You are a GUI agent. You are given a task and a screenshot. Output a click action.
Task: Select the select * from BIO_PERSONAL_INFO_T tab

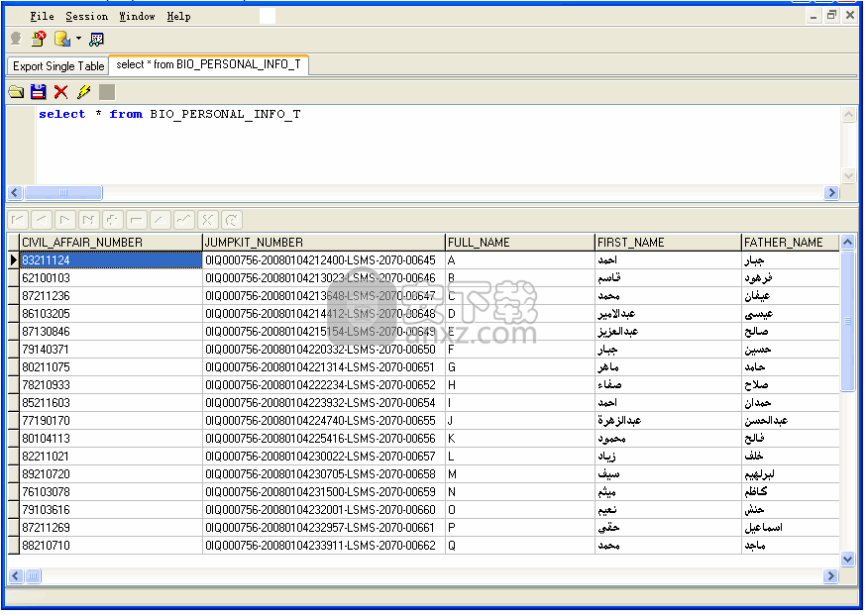click(209, 64)
